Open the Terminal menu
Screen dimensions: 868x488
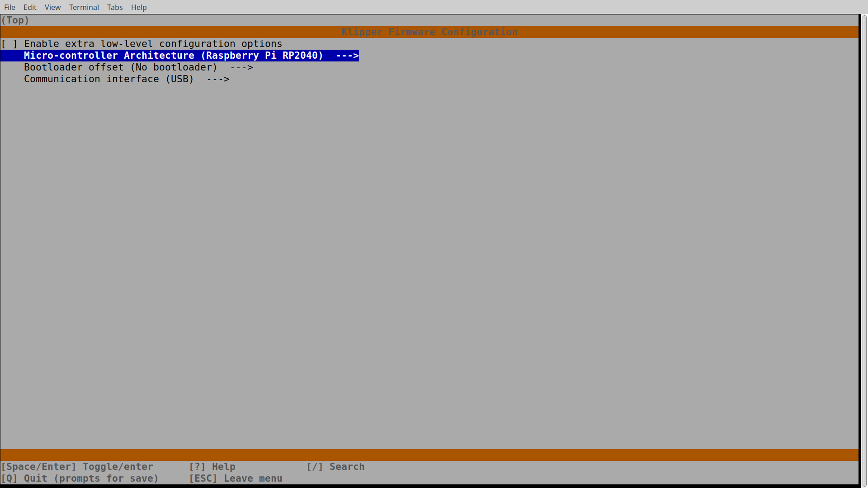pos(84,7)
